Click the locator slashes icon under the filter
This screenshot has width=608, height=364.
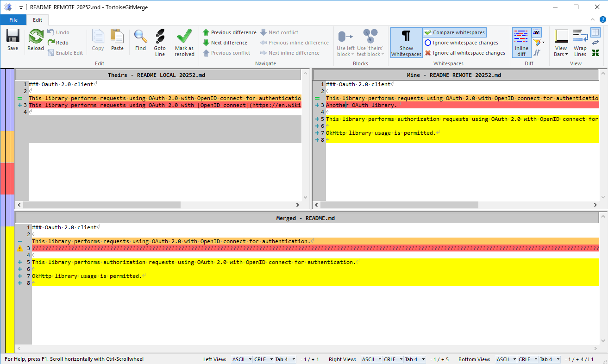[x=537, y=53]
